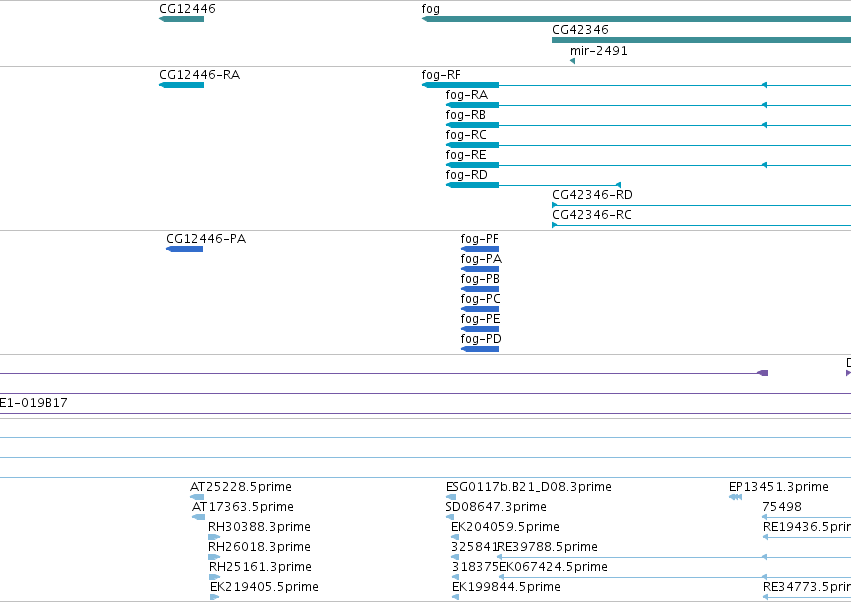Click the CG12446 gene label

coord(187,9)
